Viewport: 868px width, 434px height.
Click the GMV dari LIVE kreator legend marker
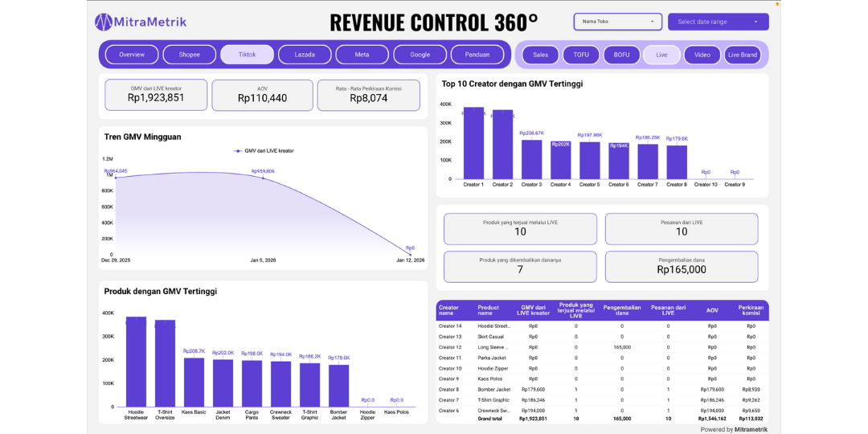click(238, 151)
